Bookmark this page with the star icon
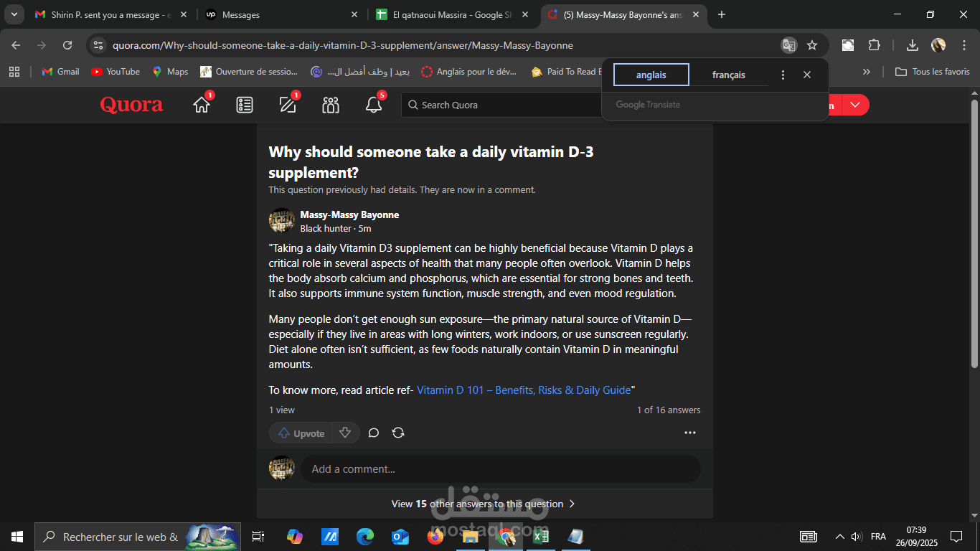The width and height of the screenshot is (980, 551). (x=812, y=45)
